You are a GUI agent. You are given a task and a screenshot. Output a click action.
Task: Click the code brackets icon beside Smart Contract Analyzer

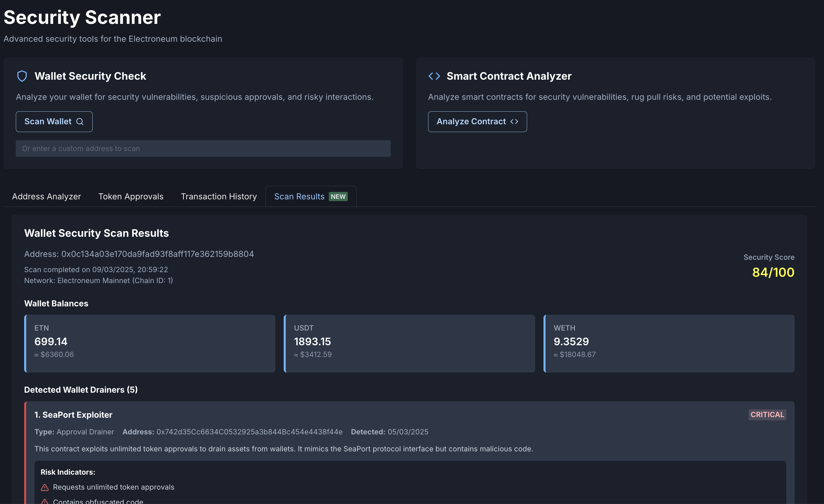pos(434,76)
